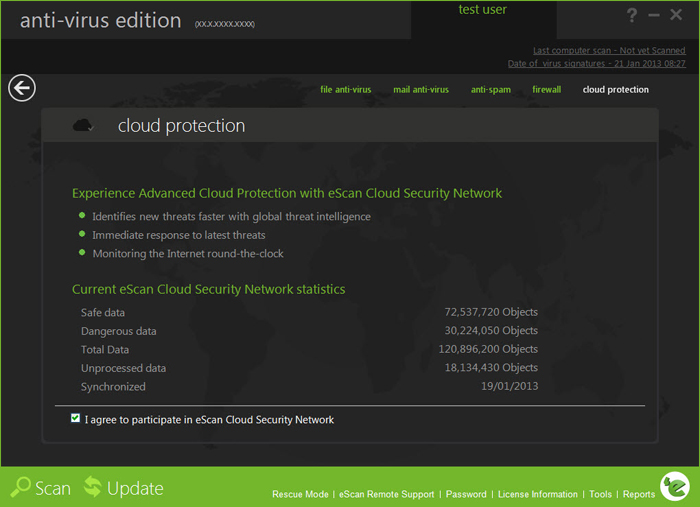Click the Update button text
The height and width of the screenshot is (507, 700).
[135, 489]
